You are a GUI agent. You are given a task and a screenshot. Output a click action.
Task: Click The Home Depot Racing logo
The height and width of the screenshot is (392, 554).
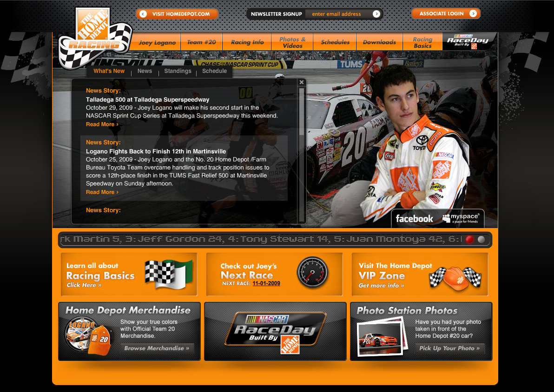pos(95,38)
